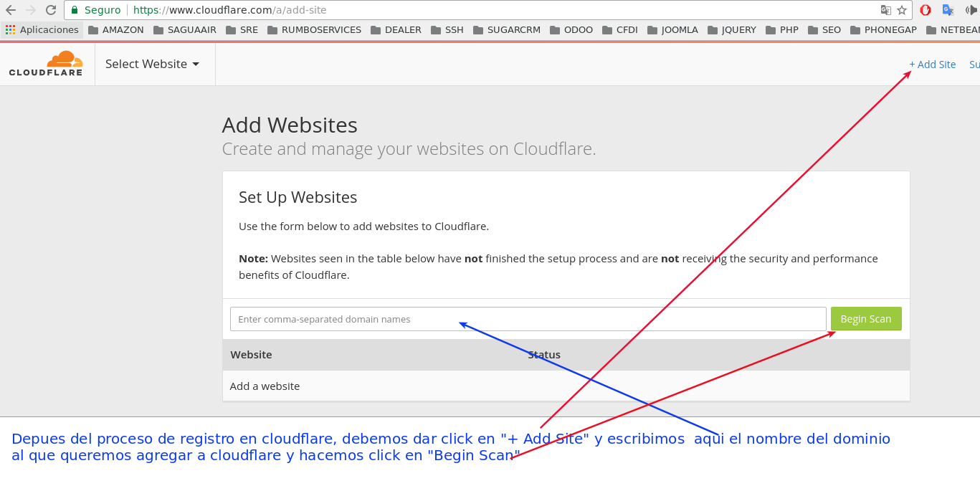Click the + Add Site link

pos(932,64)
